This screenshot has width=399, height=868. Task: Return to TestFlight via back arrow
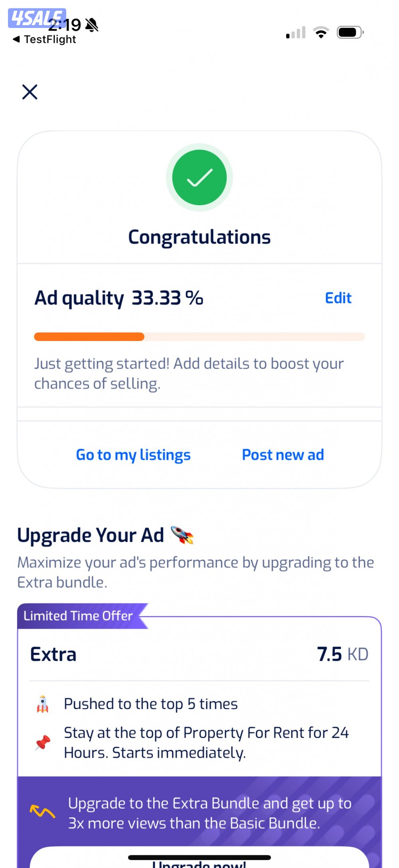[x=16, y=39]
